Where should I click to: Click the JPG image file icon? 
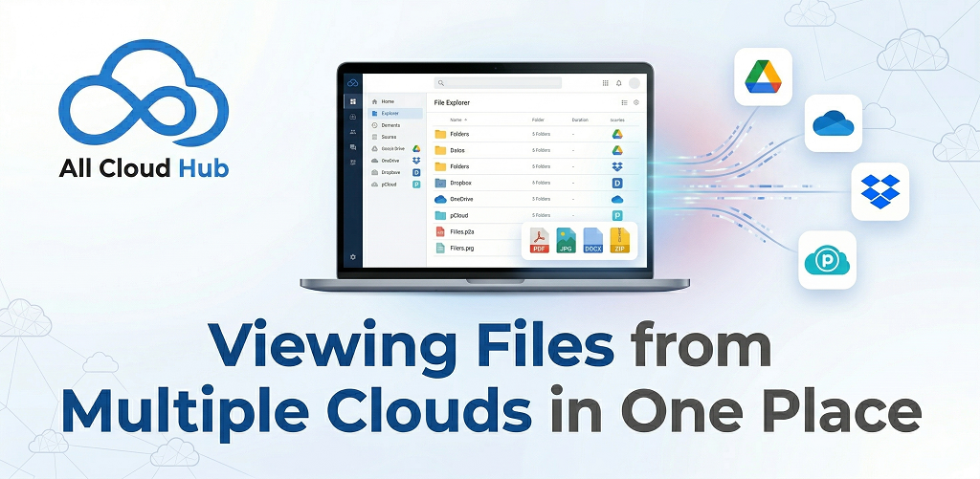pyautogui.click(x=567, y=241)
